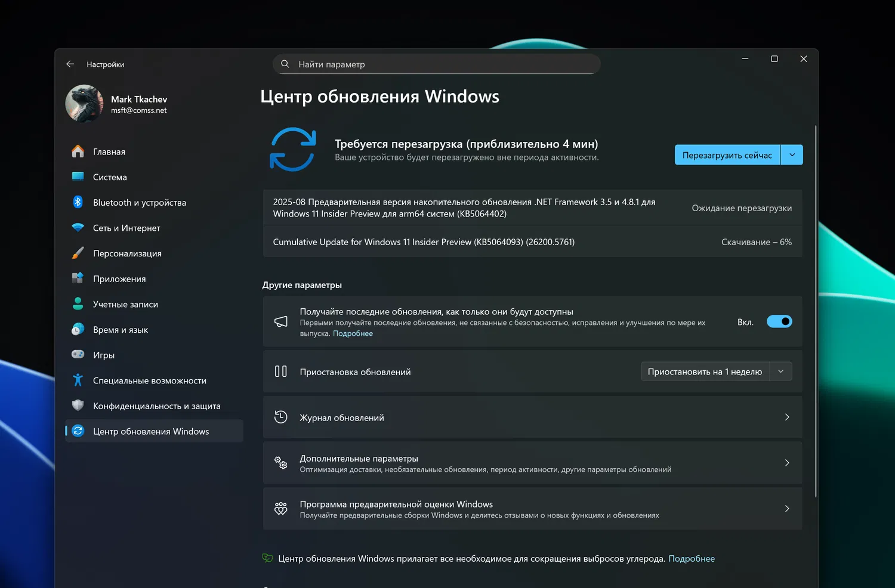895x588 pixels.
Task: Click the Mark Tkachev avatar picture
Action: [x=84, y=103]
